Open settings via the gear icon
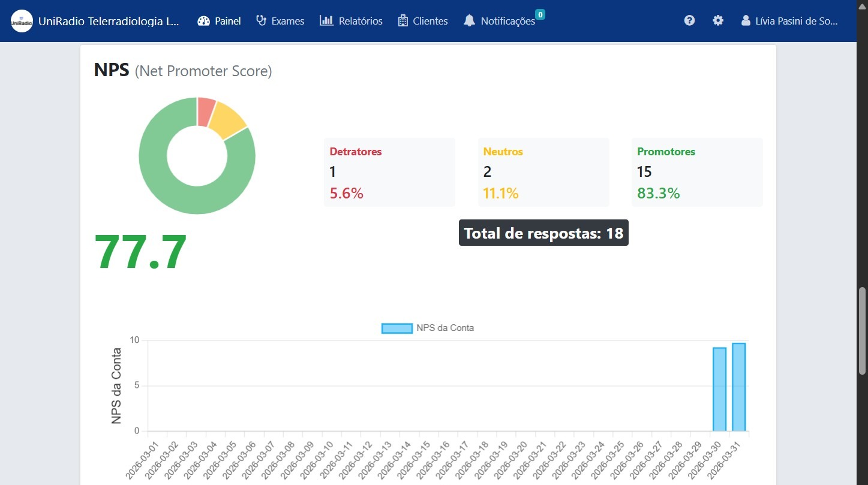 click(718, 20)
